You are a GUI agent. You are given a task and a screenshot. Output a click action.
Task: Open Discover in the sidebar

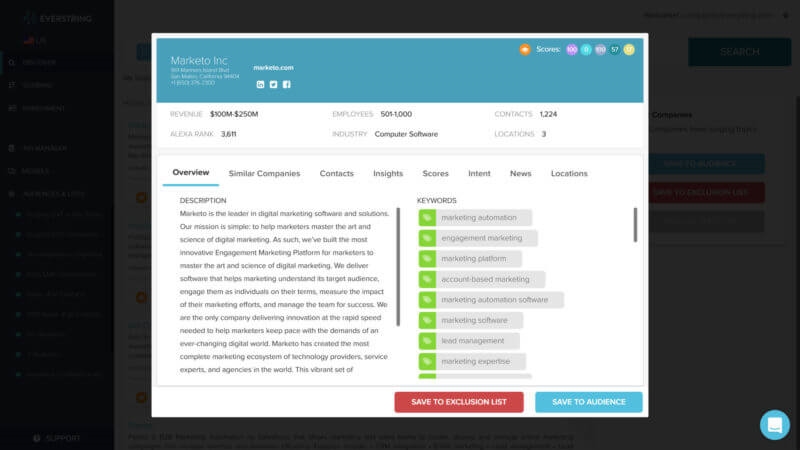39,62
